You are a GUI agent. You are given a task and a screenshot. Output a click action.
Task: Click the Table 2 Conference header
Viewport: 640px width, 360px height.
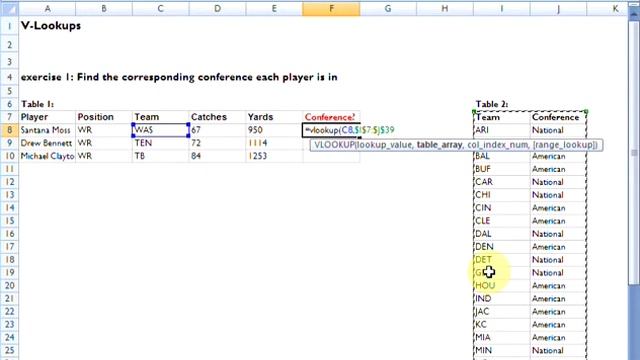click(558, 117)
